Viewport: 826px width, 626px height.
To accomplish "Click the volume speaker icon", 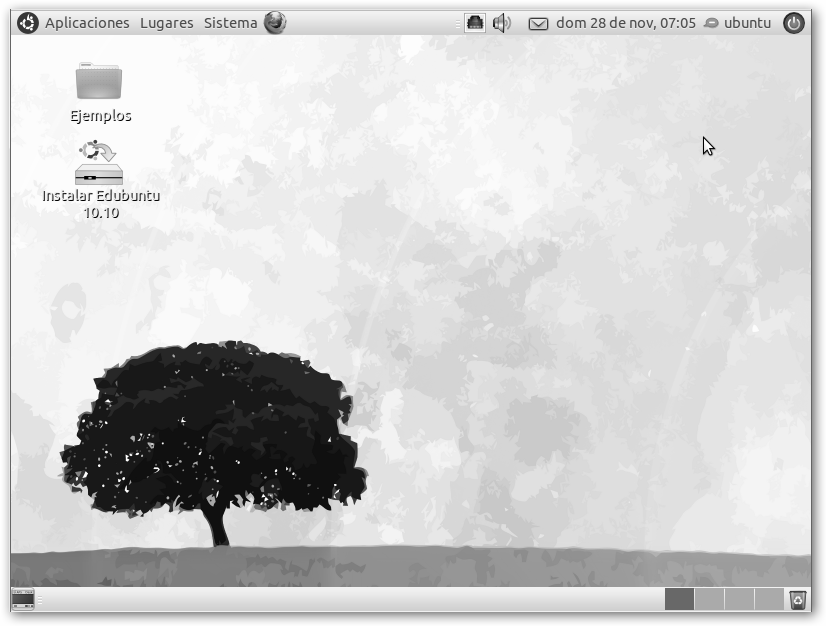I will pos(502,23).
